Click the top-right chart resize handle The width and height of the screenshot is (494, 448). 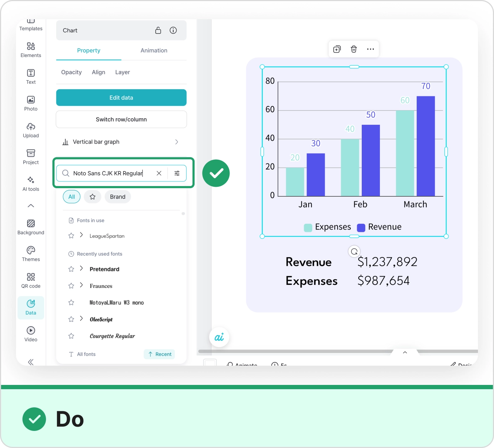click(x=446, y=67)
